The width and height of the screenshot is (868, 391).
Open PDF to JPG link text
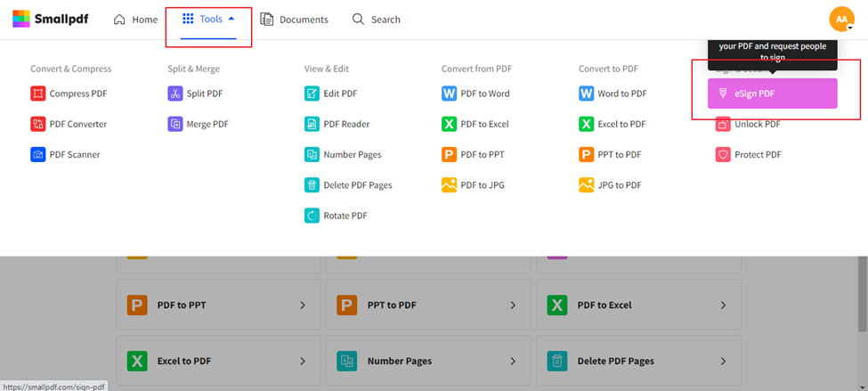483,185
